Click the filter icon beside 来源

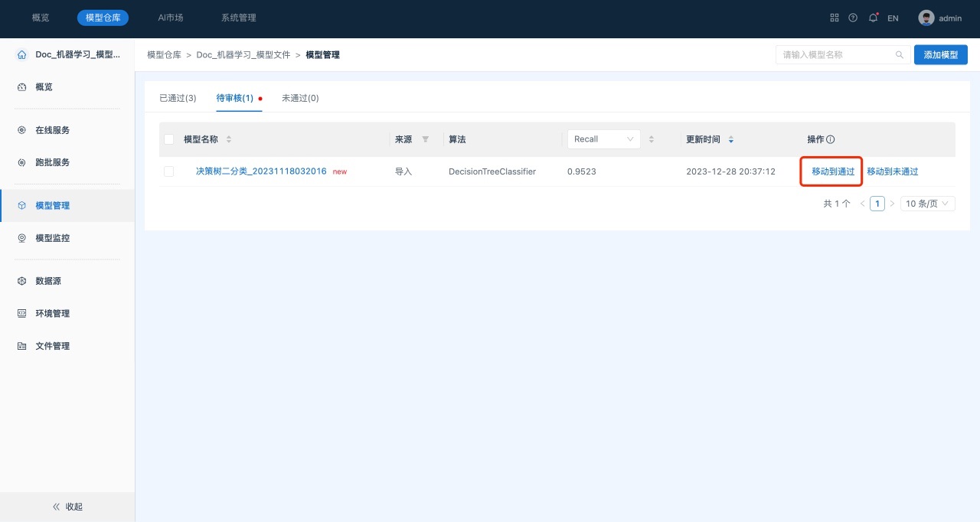tap(426, 139)
